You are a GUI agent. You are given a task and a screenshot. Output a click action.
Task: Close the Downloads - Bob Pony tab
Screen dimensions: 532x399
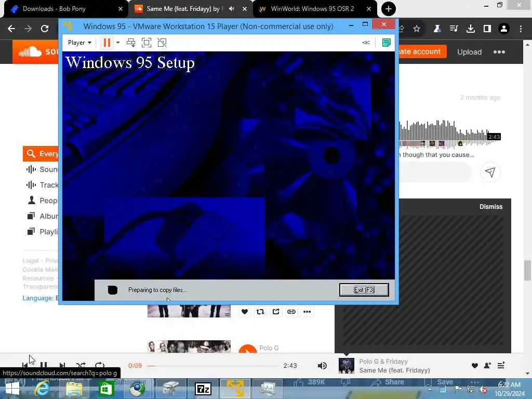[x=121, y=9]
